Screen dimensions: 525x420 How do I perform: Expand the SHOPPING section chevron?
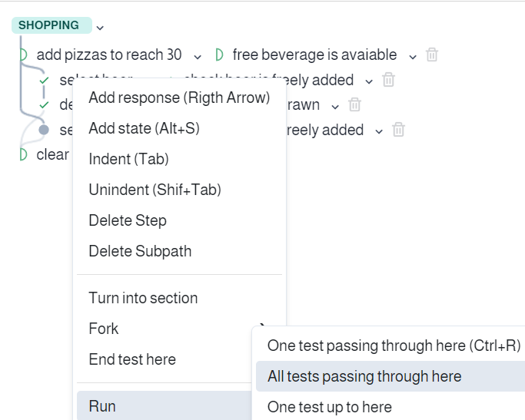point(100,28)
